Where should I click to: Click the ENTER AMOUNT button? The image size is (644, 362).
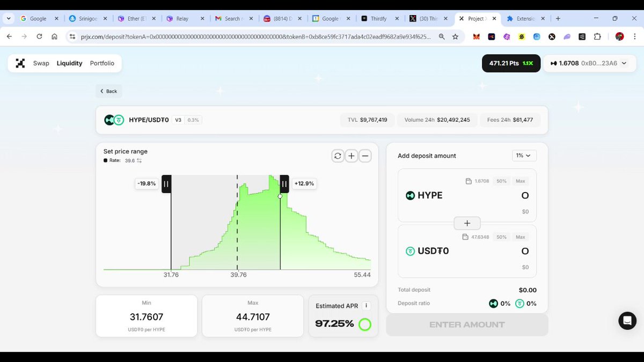(x=467, y=325)
